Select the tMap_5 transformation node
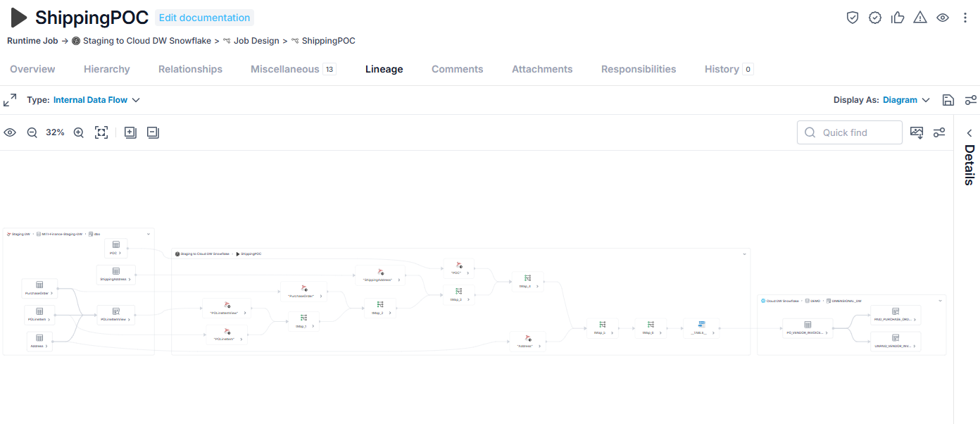The height and width of the screenshot is (424, 980). point(603,328)
